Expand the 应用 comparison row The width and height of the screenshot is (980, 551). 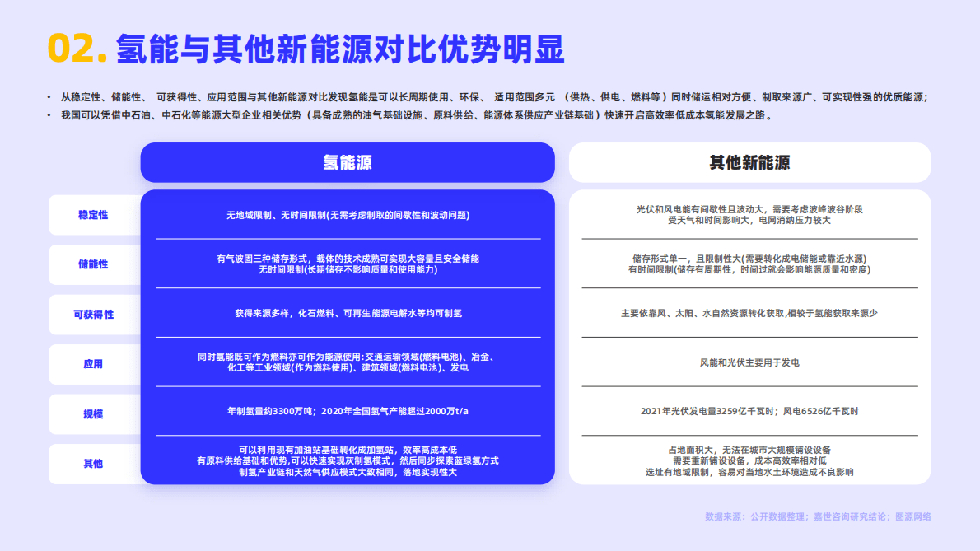pyautogui.click(x=348, y=364)
